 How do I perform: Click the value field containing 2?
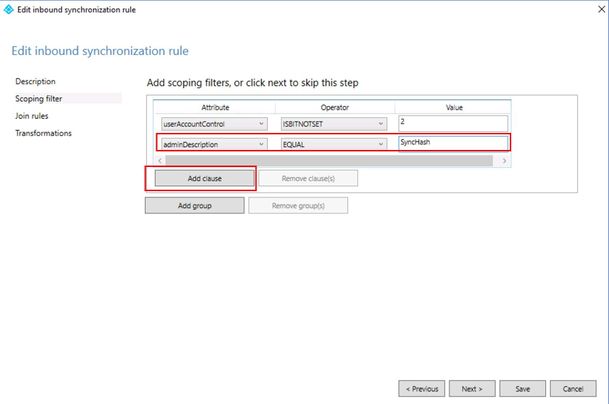[x=453, y=123]
